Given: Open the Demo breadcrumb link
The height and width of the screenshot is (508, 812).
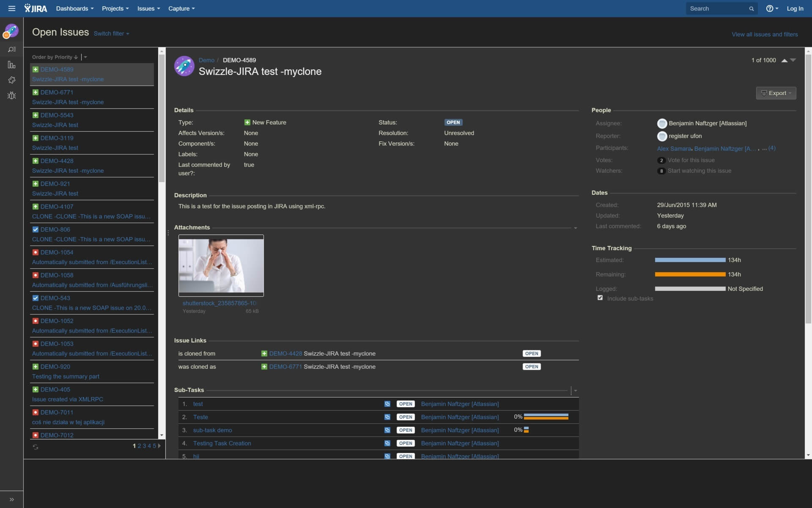Looking at the screenshot, I should [206, 60].
